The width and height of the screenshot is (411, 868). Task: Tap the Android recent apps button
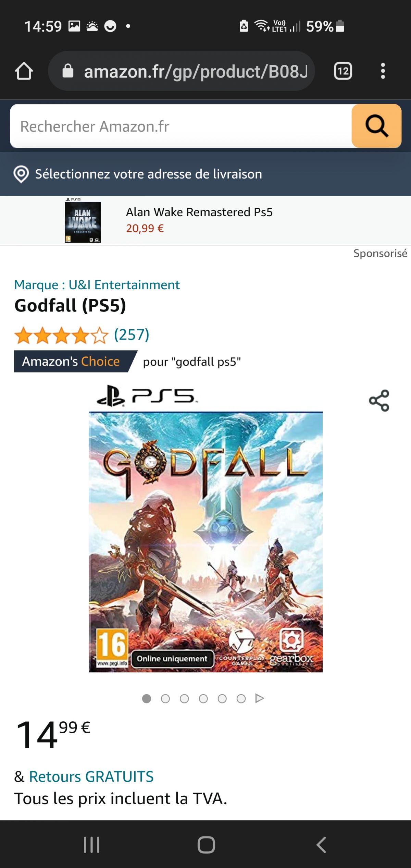tap(92, 845)
